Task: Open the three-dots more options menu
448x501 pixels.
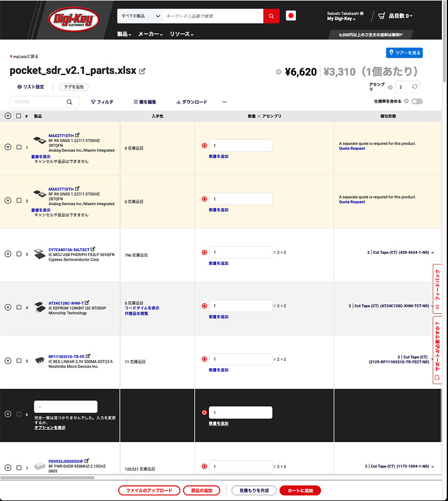Action: tap(225, 102)
